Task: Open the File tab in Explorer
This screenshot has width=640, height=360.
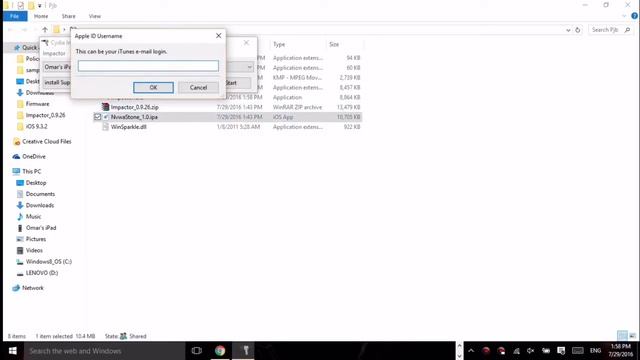Action: pos(15,16)
